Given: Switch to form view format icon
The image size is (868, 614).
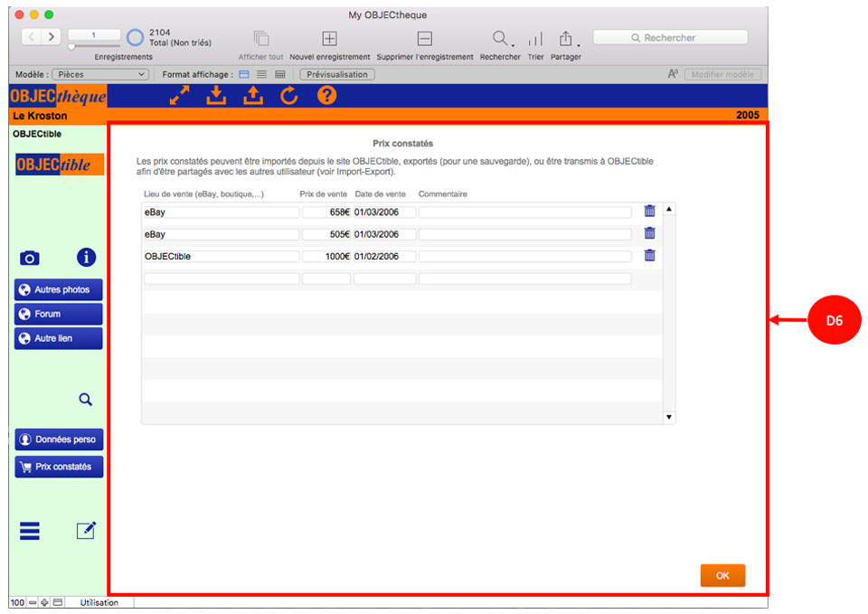Looking at the screenshot, I should 244,74.
